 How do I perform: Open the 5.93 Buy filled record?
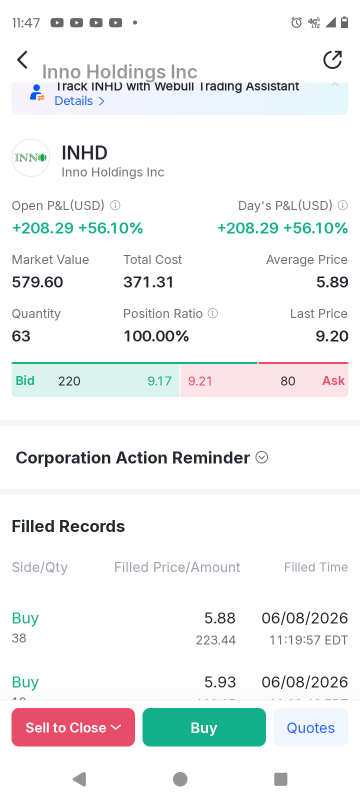click(179, 685)
